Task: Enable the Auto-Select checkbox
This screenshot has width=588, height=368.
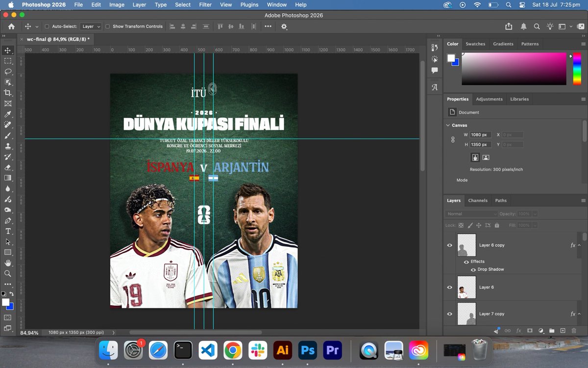Action: click(47, 26)
